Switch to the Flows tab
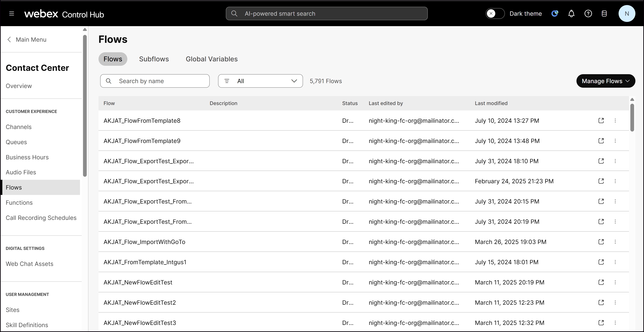Screen dimensions: 644x332 [113, 59]
